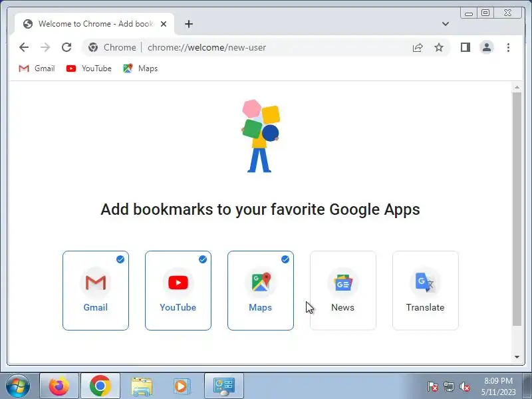This screenshot has height=399, width=532.
Task: Launch Firefox from the taskbar
Action: coord(59,386)
